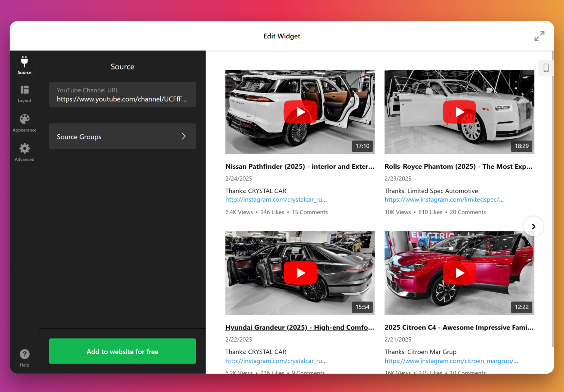This screenshot has width=564, height=392.
Task: Click the preview pane vertical scrollbar
Action: pos(552,204)
